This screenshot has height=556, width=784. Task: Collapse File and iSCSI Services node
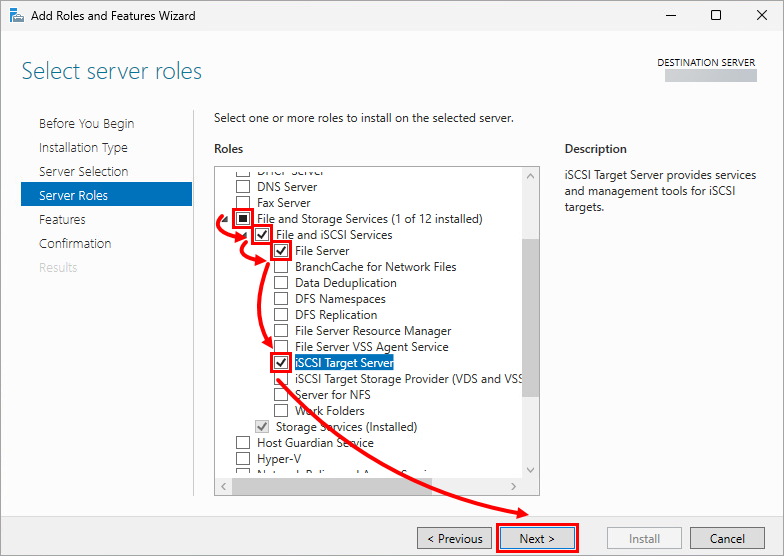[244, 235]
